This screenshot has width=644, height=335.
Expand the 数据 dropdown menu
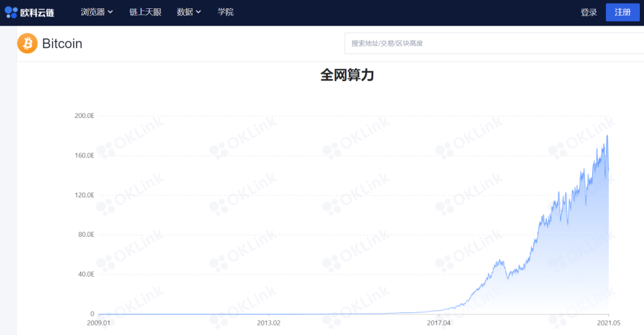pos(189,13)
